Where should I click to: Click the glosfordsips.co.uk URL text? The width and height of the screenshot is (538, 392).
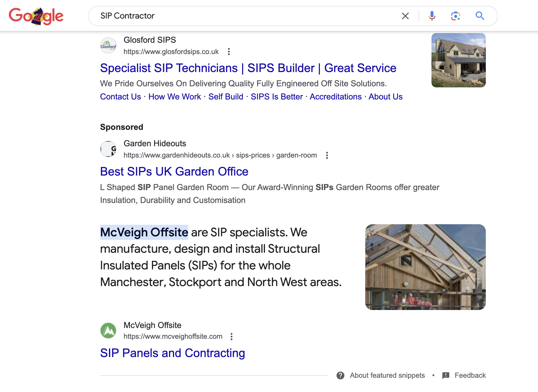171,52
